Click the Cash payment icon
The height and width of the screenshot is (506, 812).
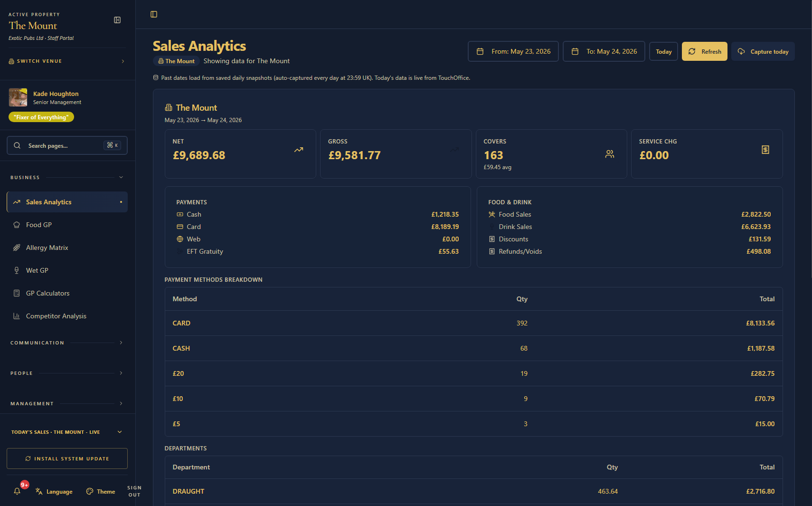(x=180, y=215)
